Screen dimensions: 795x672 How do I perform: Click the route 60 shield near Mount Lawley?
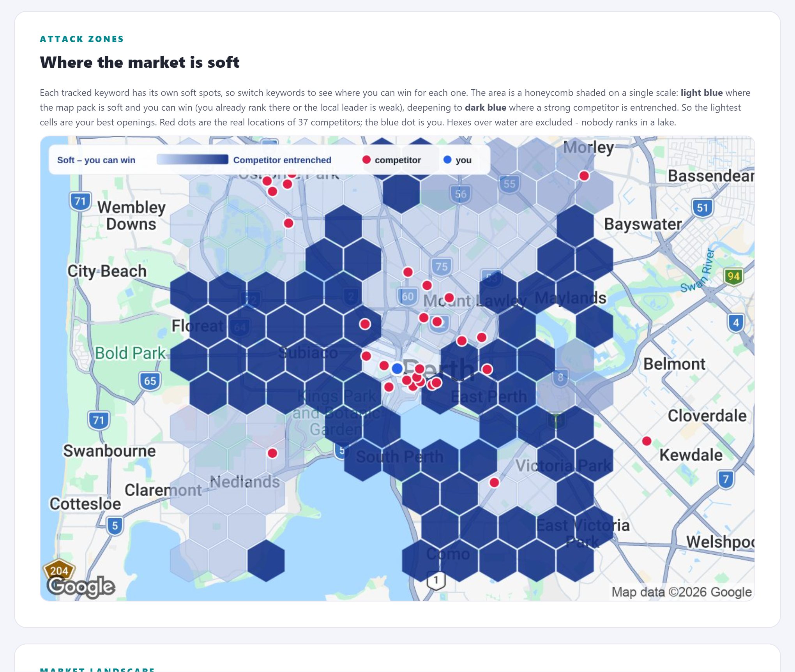[x=407, y=296]
